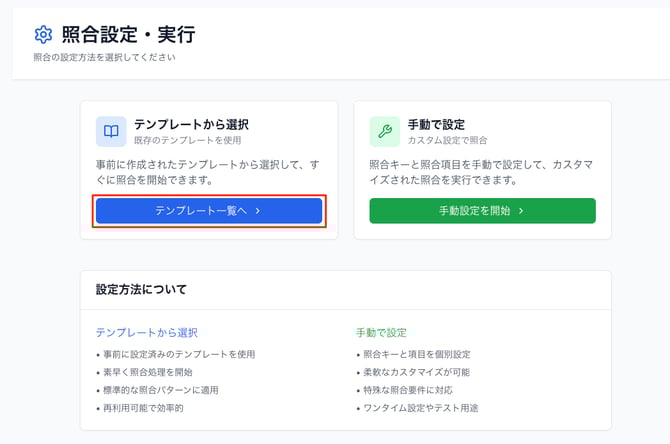Viewport: 670px width, 444px height.
Task: Select the 素早く照合処理を開始 bullet item
Action: (x=150, y=372)
